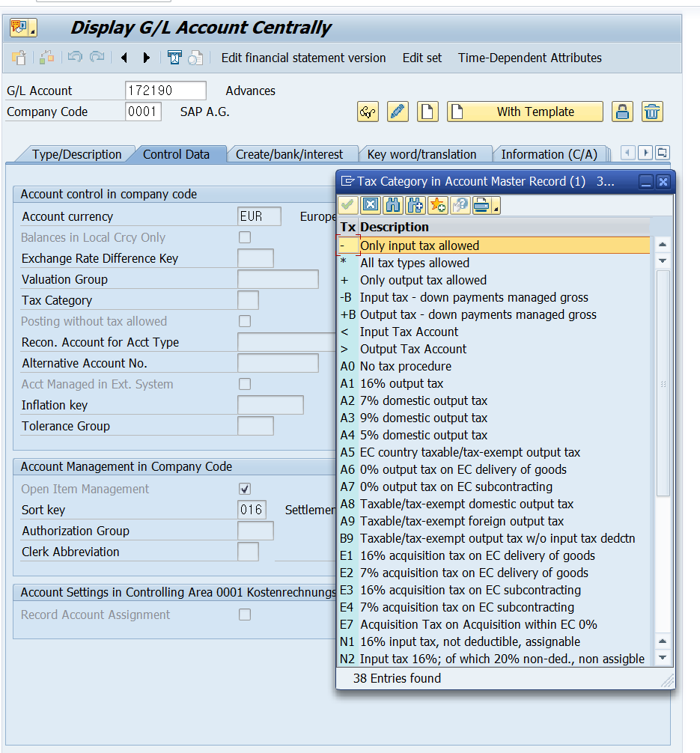Click the popup list scroll-down arrow at bottom

click(663, 658)
